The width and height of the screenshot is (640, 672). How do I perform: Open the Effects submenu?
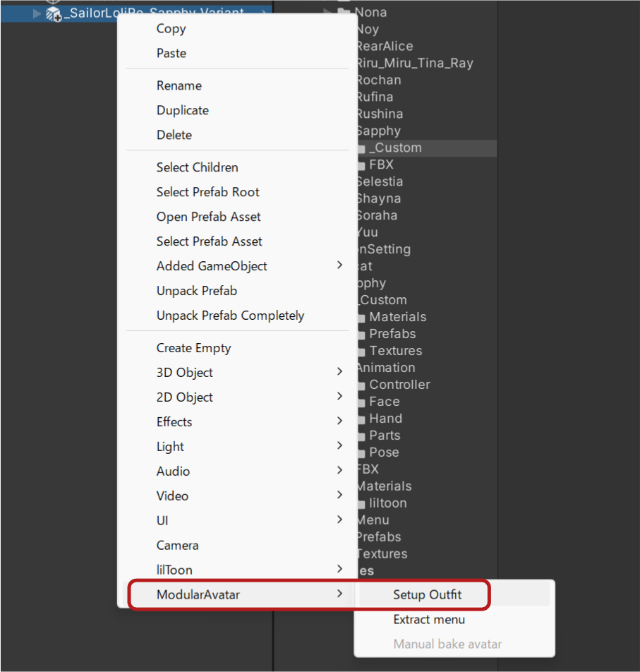238,421
